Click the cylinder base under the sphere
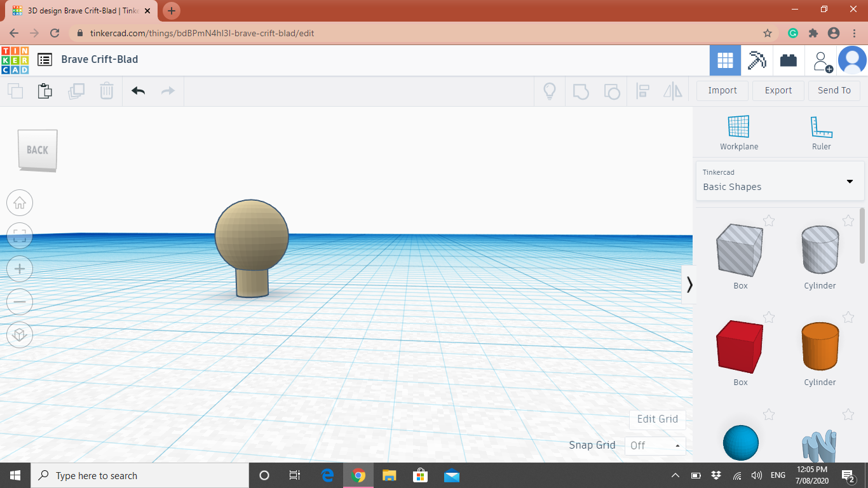This screenshot has height=488, width=868. (252, 283)
